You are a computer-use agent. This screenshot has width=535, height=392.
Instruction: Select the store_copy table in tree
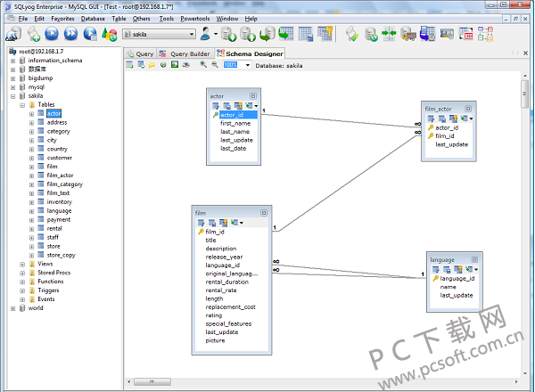click(x=61, y=256)
